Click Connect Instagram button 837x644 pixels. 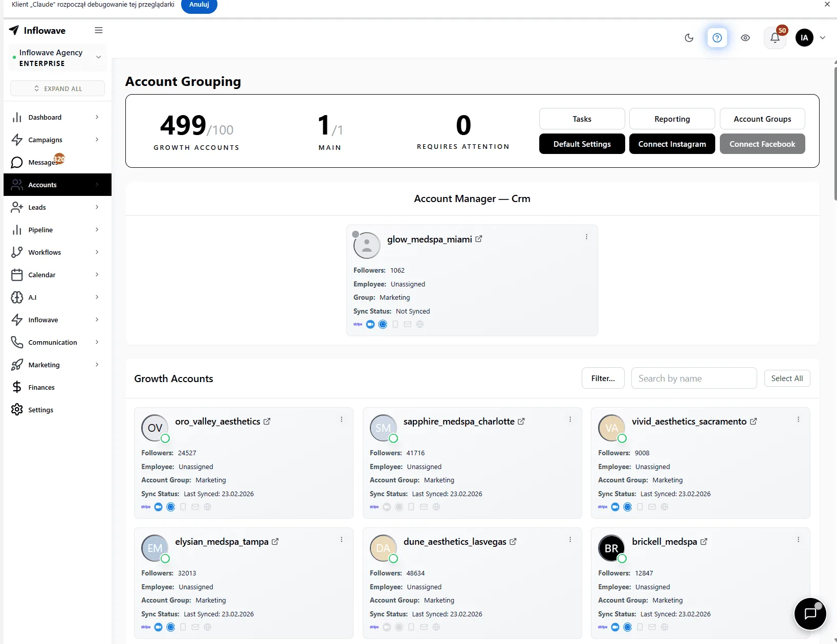672,144
